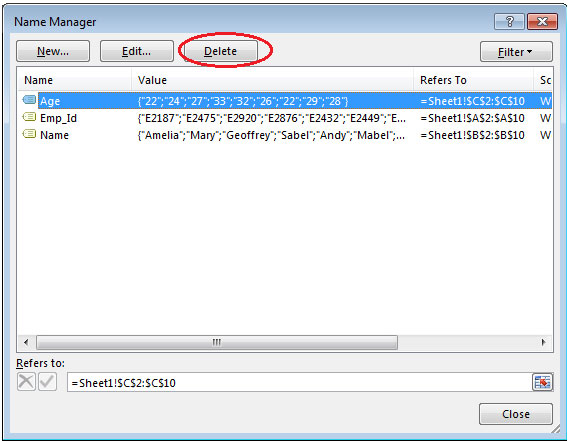Select the Age named range row
The image size is (569, 443).
click(x=284, y=101)
